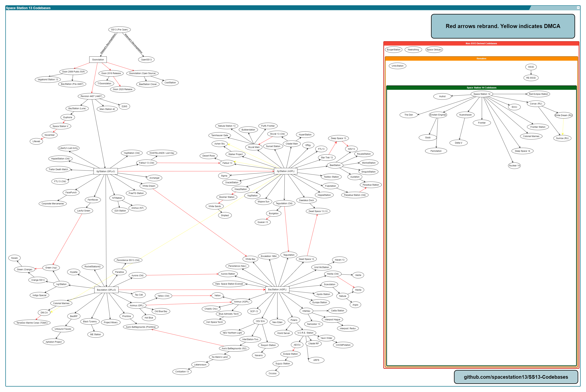The height and width of the screenshot is (392, 586).
Task: Click the Goon 2020 Release node
Action: click(x=123, y=89)
